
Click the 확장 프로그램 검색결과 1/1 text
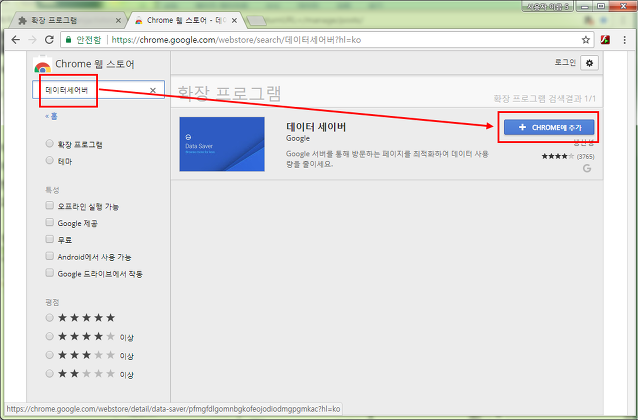pos(544,99)
